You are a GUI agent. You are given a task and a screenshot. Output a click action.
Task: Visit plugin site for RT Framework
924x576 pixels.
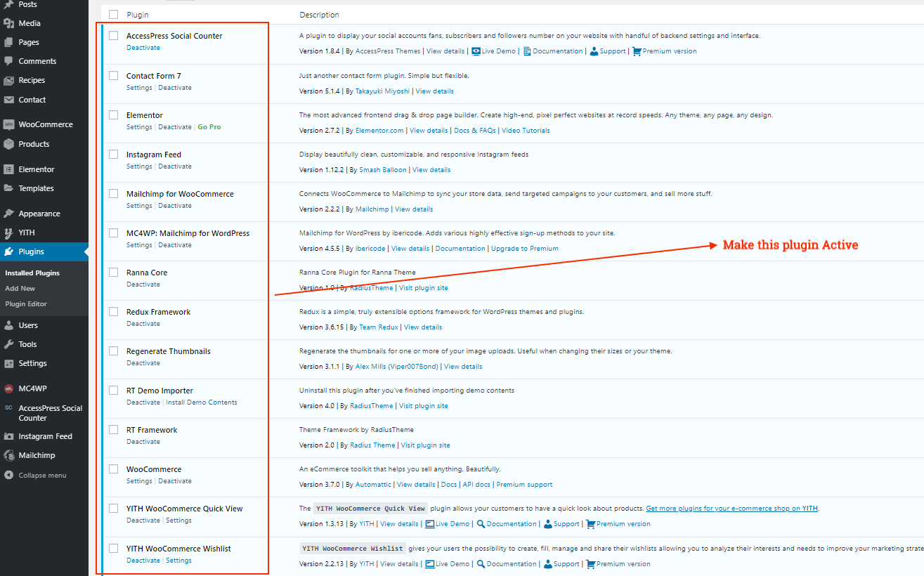(426, 445)
